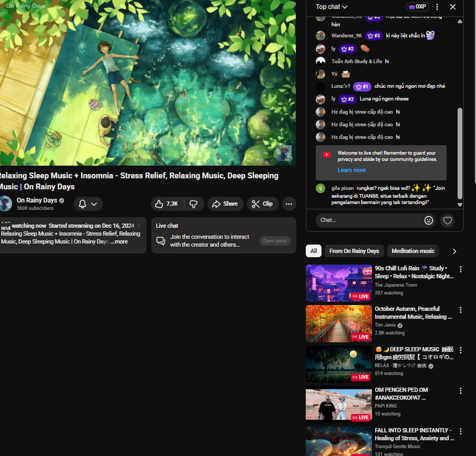Click Tuấn Anh Study & Life avatar

320,62
